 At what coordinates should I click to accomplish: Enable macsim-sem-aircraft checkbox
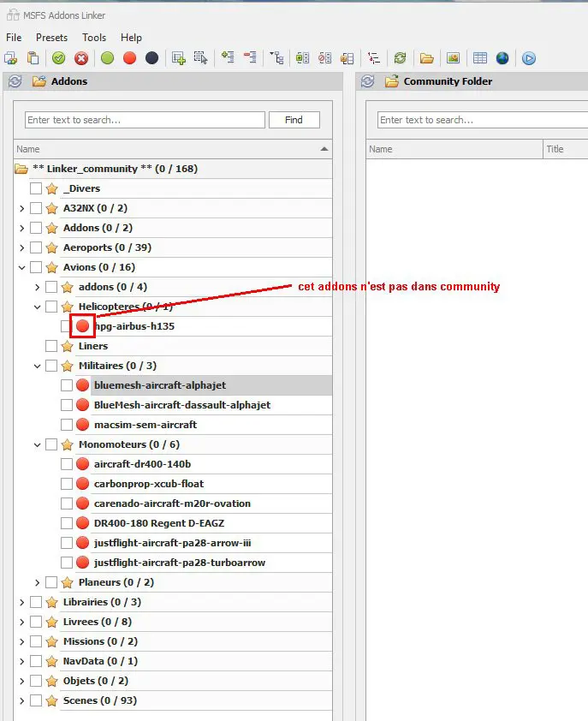click(67, 425)
